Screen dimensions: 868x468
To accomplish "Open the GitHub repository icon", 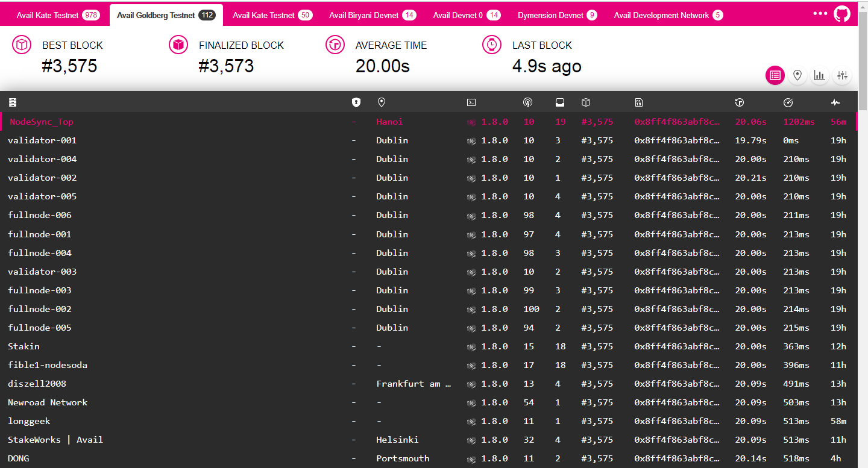I will (x=842, y=14).
